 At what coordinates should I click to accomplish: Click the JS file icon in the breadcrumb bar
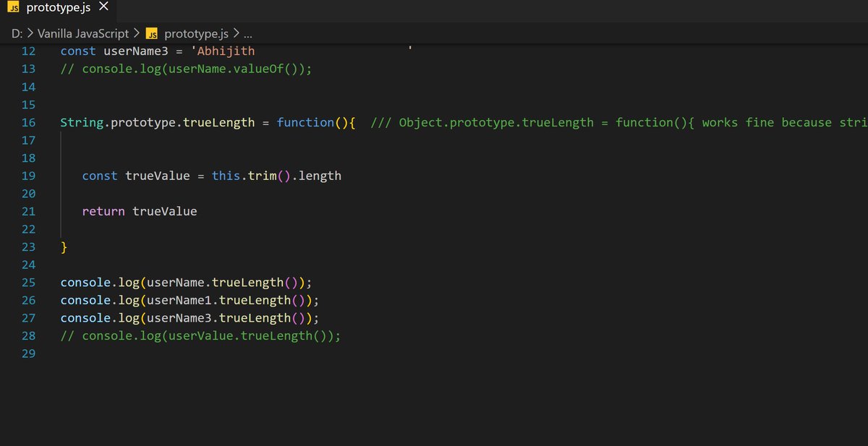coord(152,33)
